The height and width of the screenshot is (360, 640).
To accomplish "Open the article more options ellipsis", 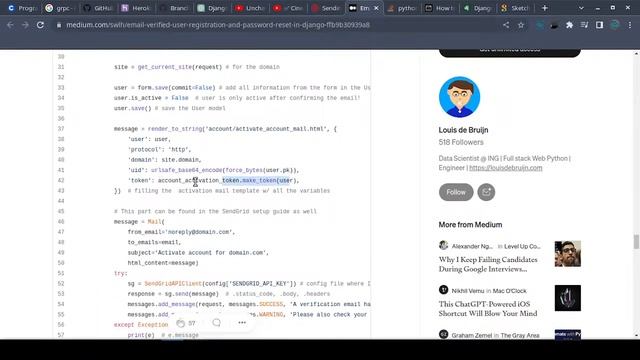I will [242, 322].
